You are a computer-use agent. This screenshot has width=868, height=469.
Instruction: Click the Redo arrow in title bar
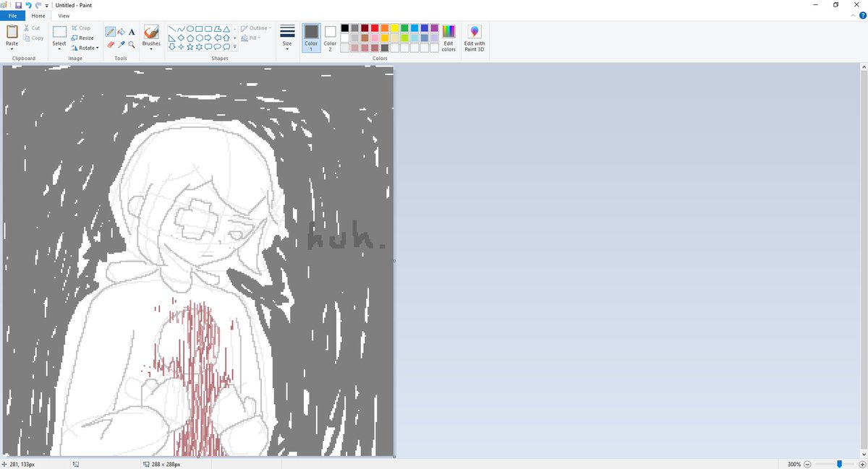pyautogui.click(x=38, y=5)
